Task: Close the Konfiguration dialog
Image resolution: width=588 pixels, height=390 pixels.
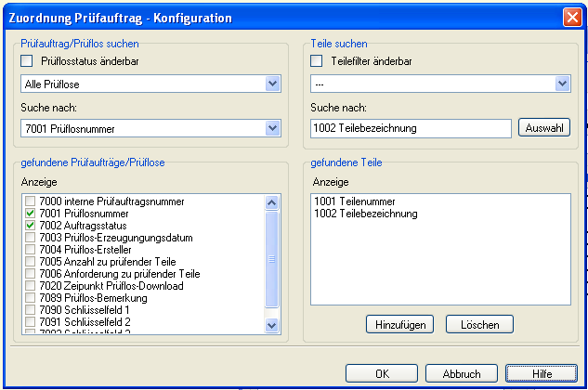Action: (x=572, y=18)
